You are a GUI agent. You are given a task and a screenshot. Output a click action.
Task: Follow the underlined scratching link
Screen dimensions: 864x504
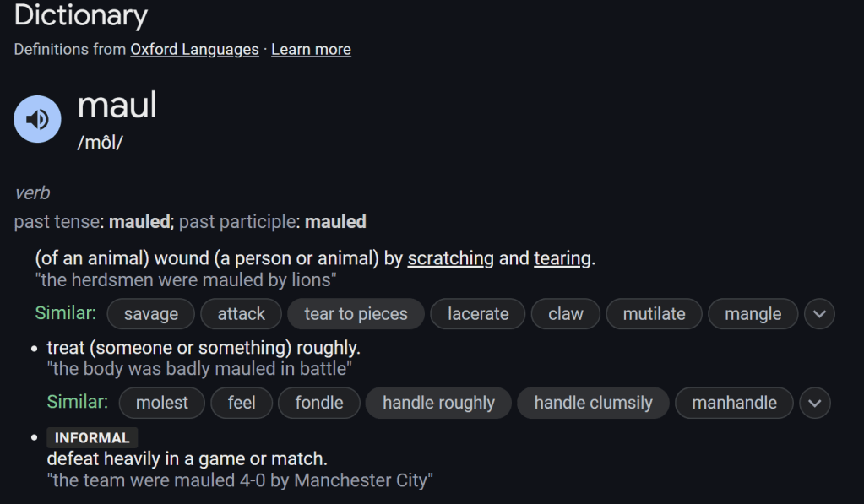[450, 258]
